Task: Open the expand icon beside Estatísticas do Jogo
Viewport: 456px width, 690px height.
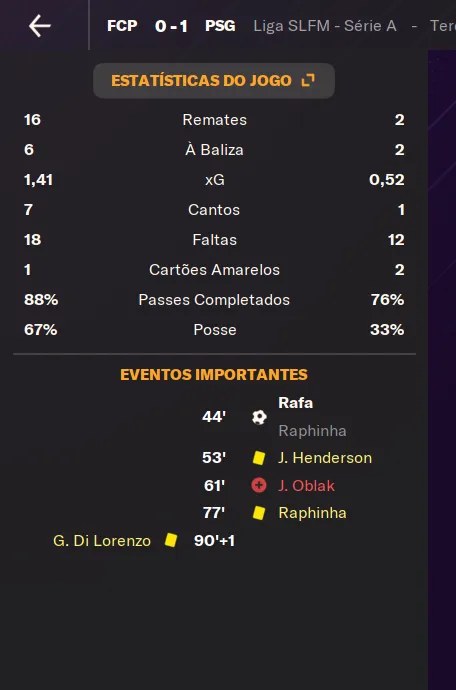Action: (308, 81)
